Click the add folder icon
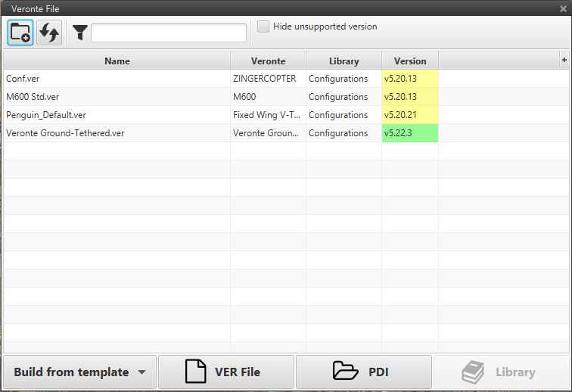 pos(20,33)
